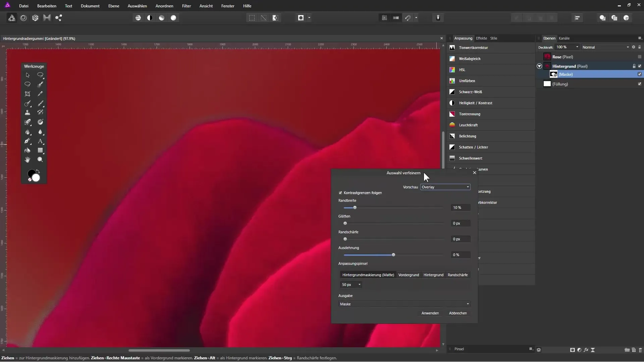Select the Burn (flame) brush tool
This screenshot has width=644, height=362.
pos(28,132)
